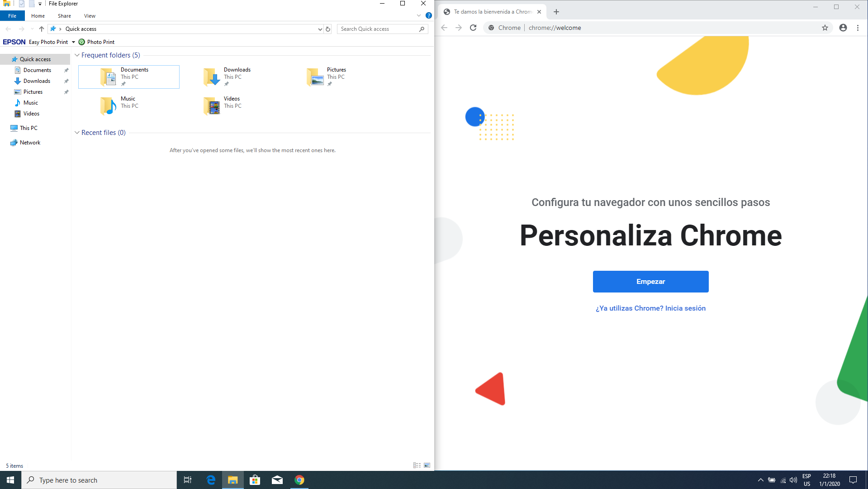Open the Downloads folder tile in Frequent folders
Viewport: 868px width, 489px height.
(232, 77)
